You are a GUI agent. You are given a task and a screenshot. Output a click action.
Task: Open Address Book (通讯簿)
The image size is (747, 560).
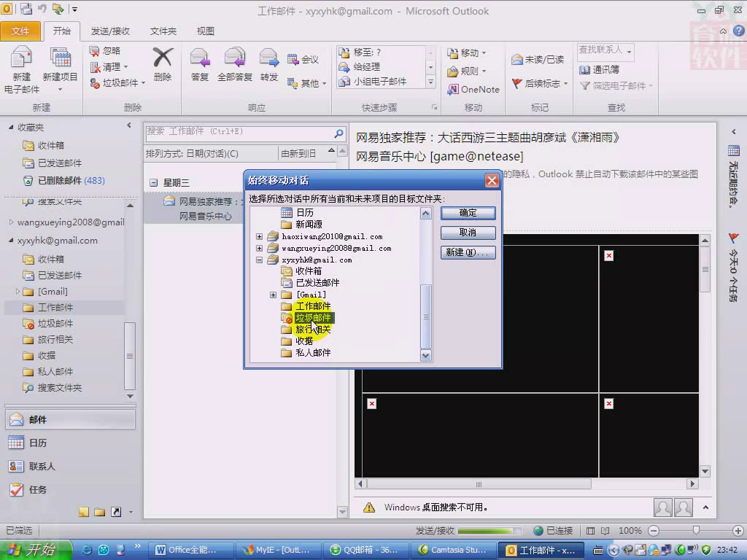coord(599,69)
